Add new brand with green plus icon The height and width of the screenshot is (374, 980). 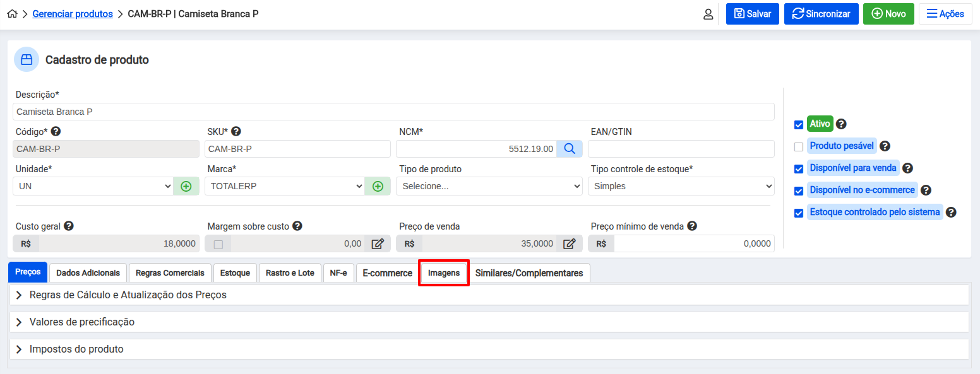click(x=378, y=186)
